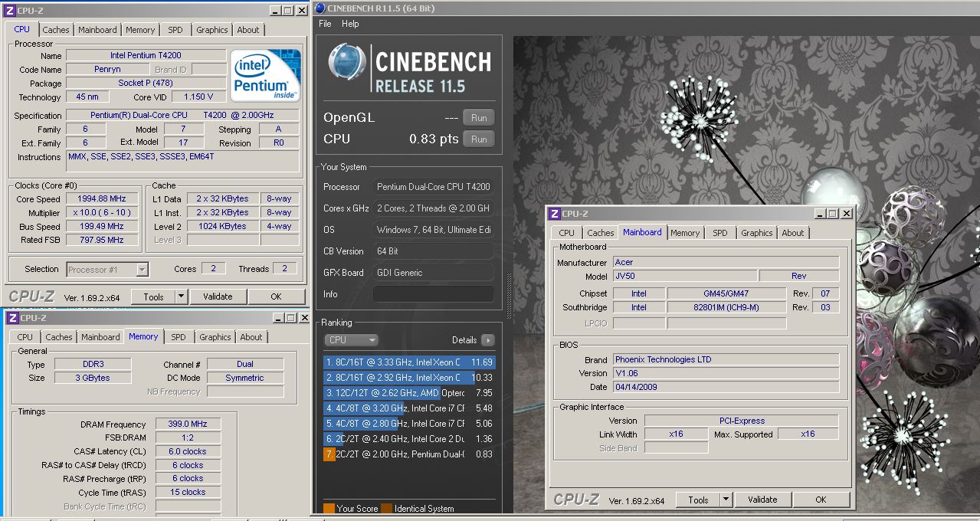Click BIOS Brand Phoenix Technologies LTD
Screen dimensions: 980x521
726,359
